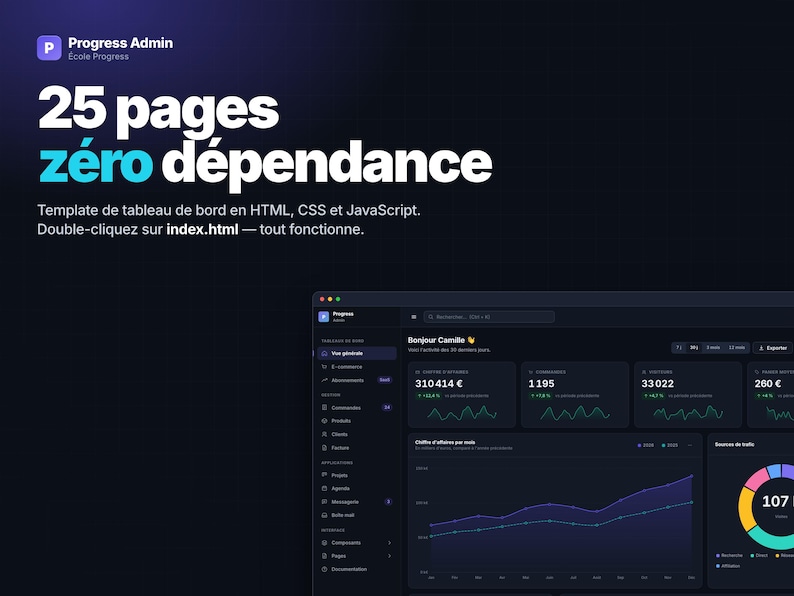The image size is (794, 596).
Task: Click the search magnifier icon
Action: coord(431,317)
